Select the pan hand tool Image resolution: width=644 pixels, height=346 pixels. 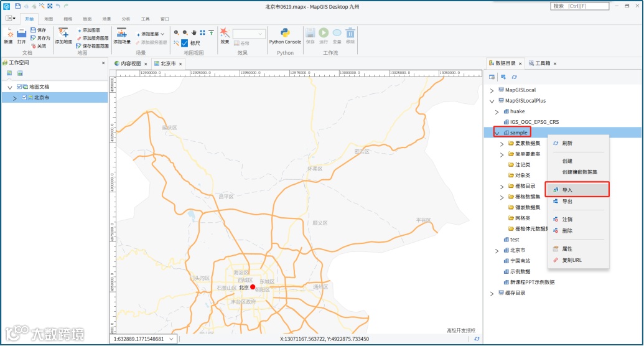(194, 32)
